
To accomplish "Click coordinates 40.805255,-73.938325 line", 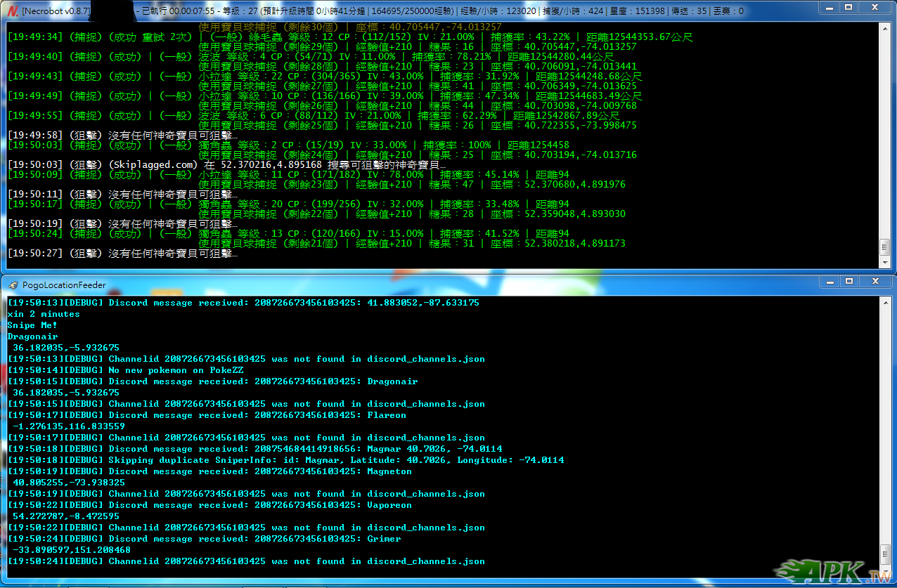I will click(69, 483).
